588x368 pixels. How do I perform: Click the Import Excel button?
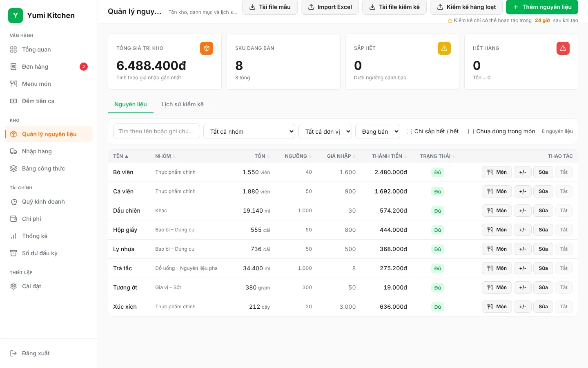pos(330,7)
